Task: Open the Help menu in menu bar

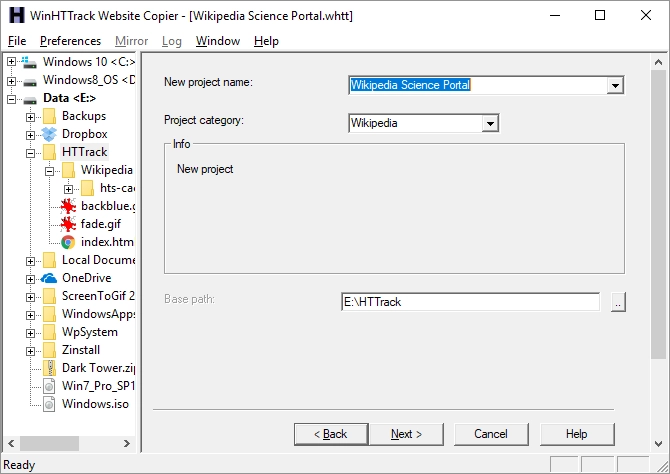Action: click(266, 41)
